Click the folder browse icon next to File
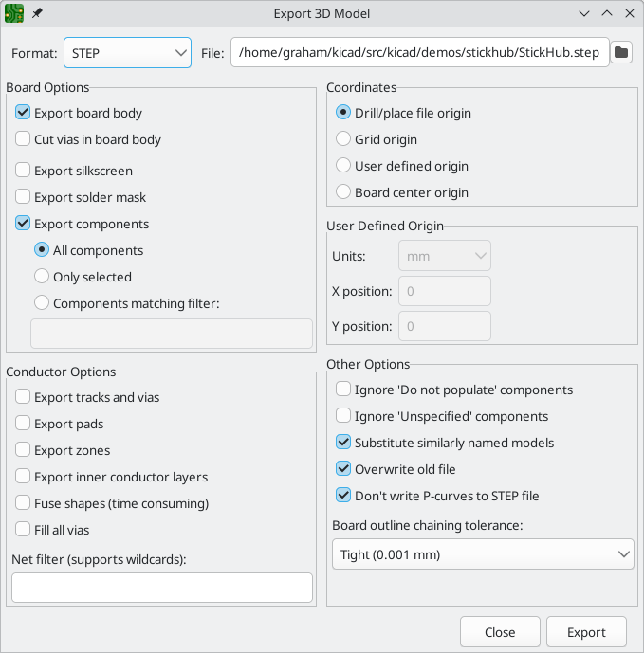The width and height of the screenshot is (644, 653). (621, 53)
